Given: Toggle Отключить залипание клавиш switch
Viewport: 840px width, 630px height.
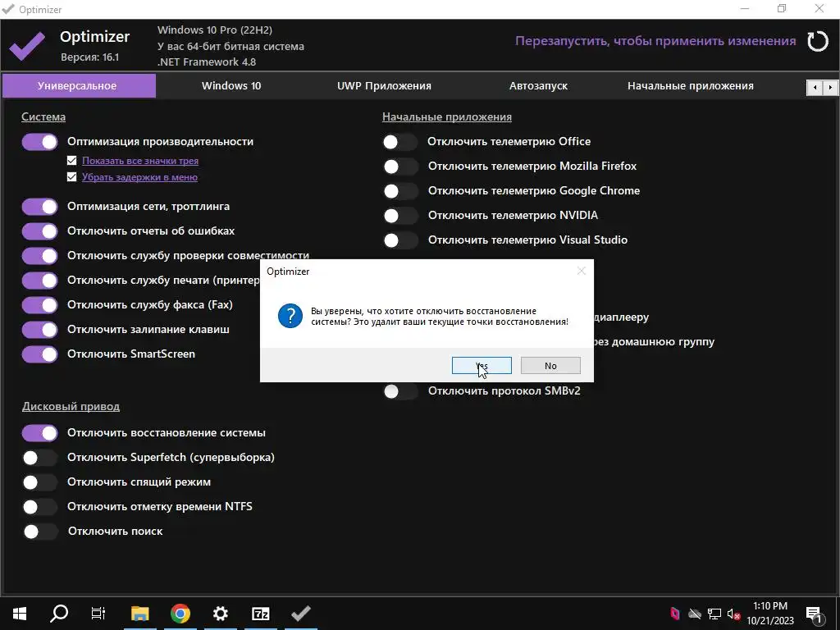Looking at the screenshot, I should 39,330.
